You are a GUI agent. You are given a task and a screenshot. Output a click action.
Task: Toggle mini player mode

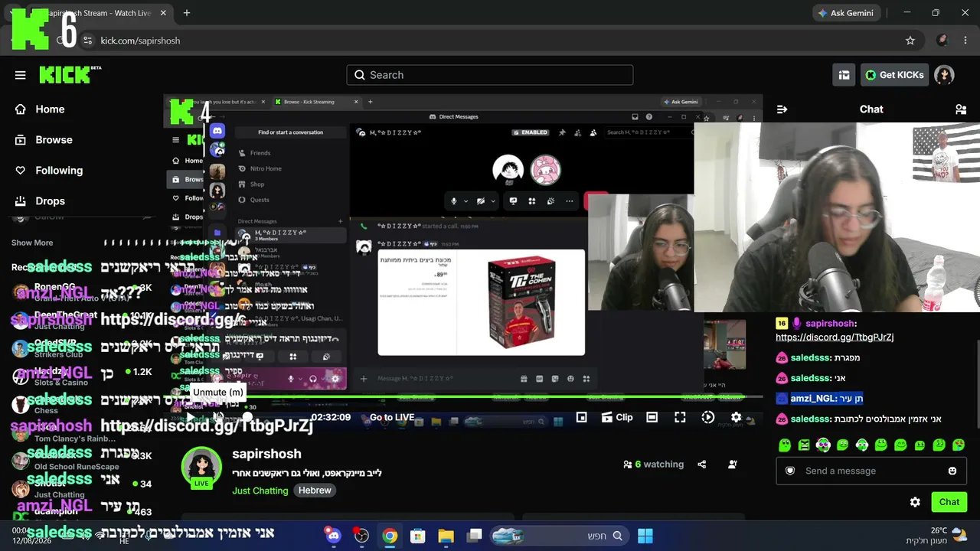[582, 418]
